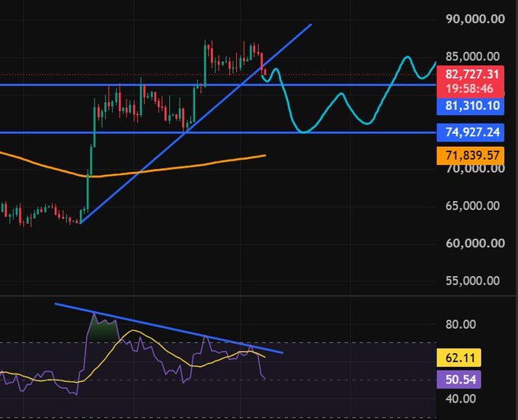
Task: Click the 40.00 RSI axis label
Action: (461, 399)
